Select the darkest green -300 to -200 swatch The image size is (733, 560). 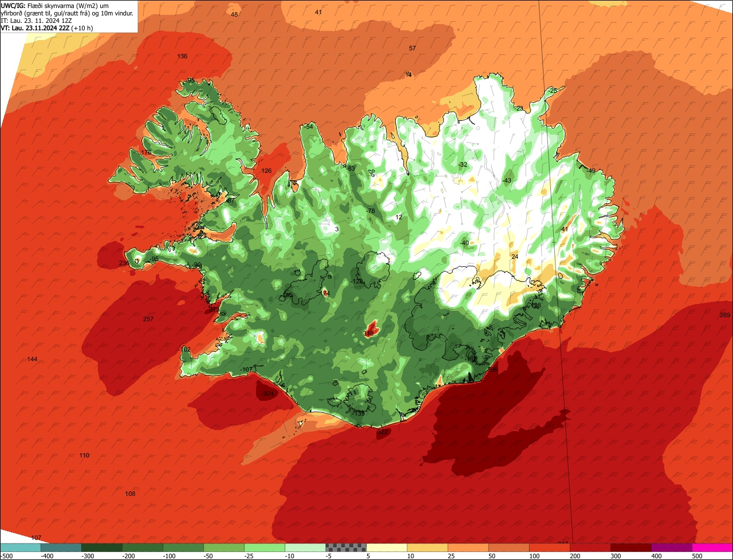coord(101,547)
